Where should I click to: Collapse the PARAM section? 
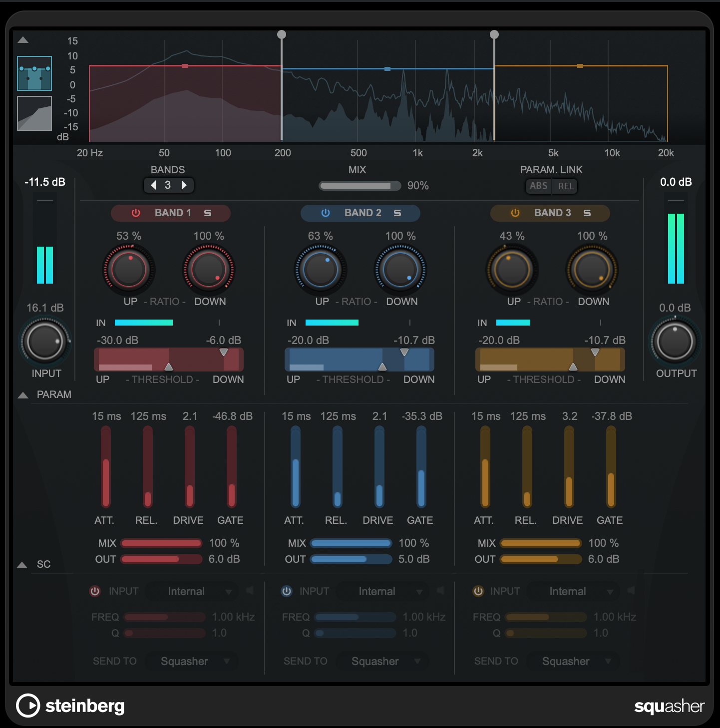coord(23,395)
